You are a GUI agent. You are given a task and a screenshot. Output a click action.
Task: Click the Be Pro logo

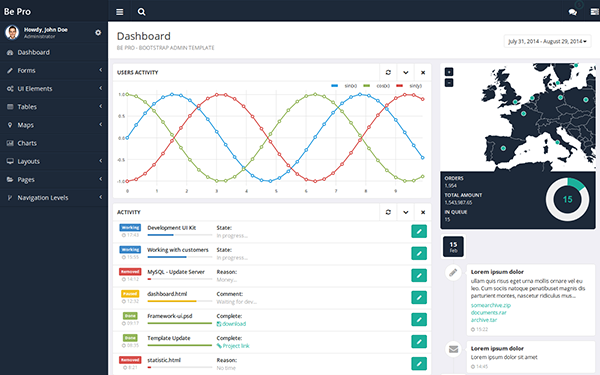tap(17, 11)
